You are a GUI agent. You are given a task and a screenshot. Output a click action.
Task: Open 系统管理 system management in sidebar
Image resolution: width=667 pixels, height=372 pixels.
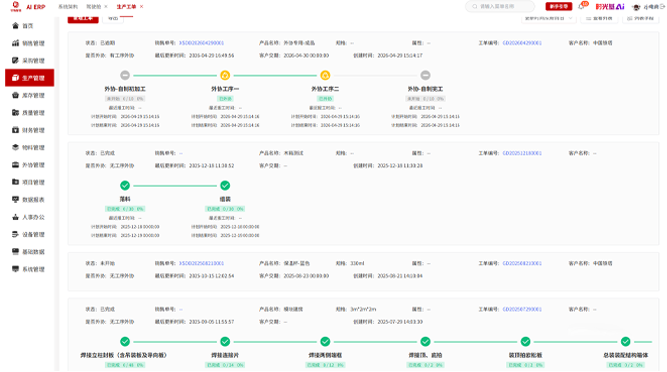click(x=29, y=270)
